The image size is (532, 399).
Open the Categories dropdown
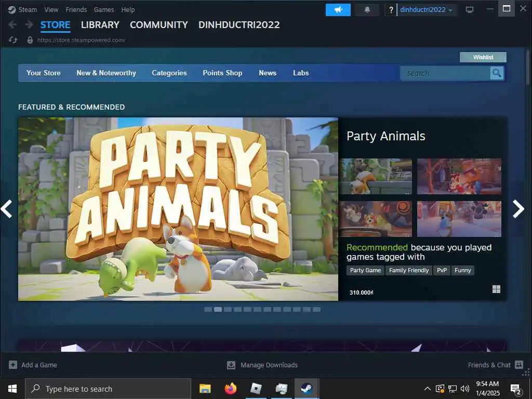point(169,73)
